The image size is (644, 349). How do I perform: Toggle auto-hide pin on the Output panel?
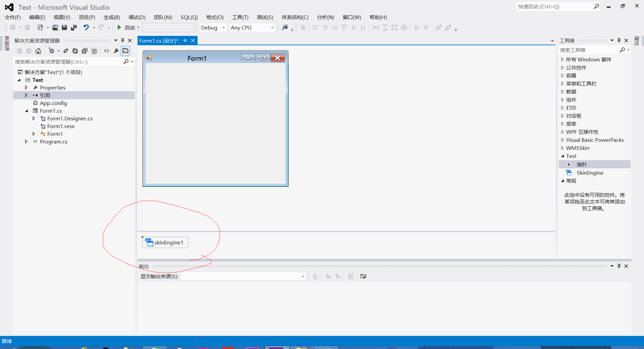[619, 266]
